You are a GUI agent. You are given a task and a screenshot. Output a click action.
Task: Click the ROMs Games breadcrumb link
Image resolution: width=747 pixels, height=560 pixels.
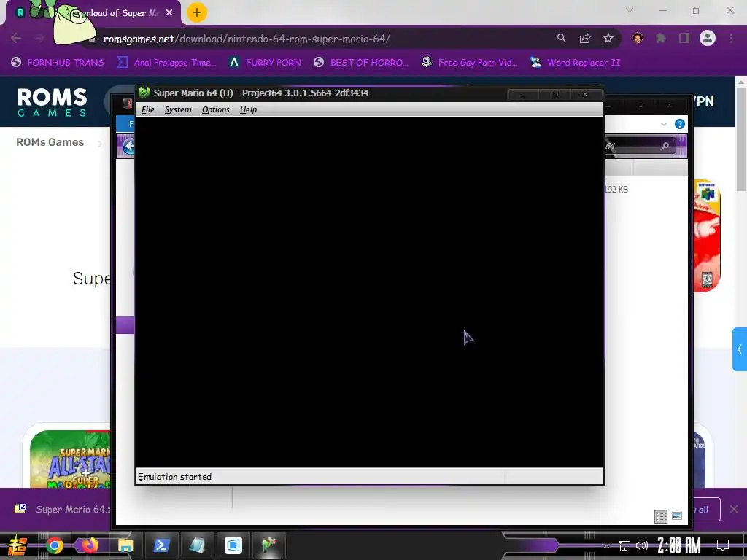(x=50, y=142)
